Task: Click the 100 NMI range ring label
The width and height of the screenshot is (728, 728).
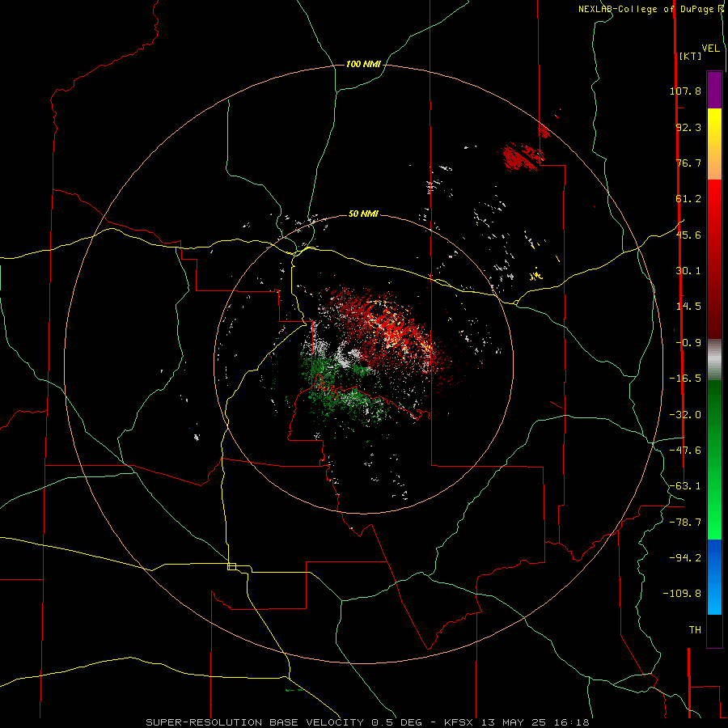Action: pyautogui.click(x=363, y=64)
